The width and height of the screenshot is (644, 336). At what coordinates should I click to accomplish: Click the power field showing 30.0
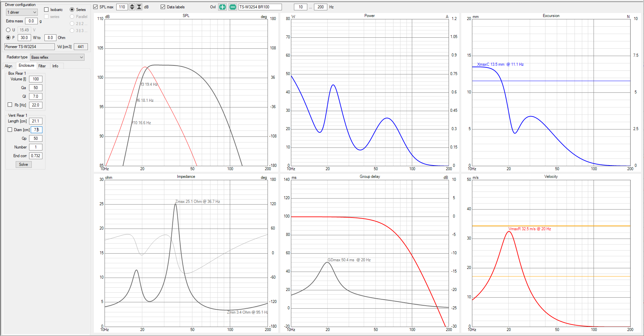[24, 38]
